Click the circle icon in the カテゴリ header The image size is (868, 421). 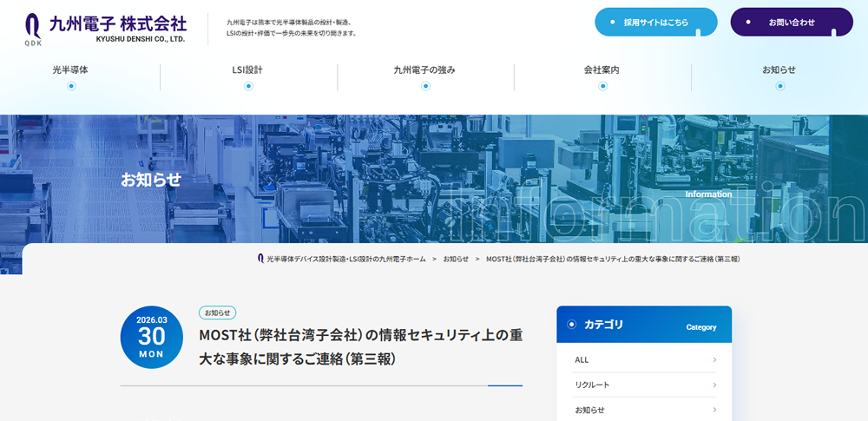(571, 325)
